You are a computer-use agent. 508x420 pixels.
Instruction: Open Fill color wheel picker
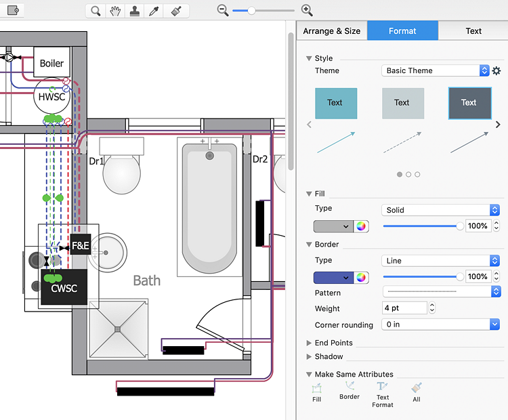click(x=362, y=226)
